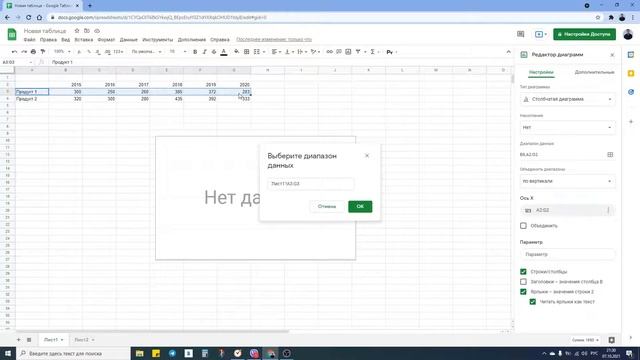
Task: Open the Справка menu
Action: pyautogui.click(x=220, y=40)
